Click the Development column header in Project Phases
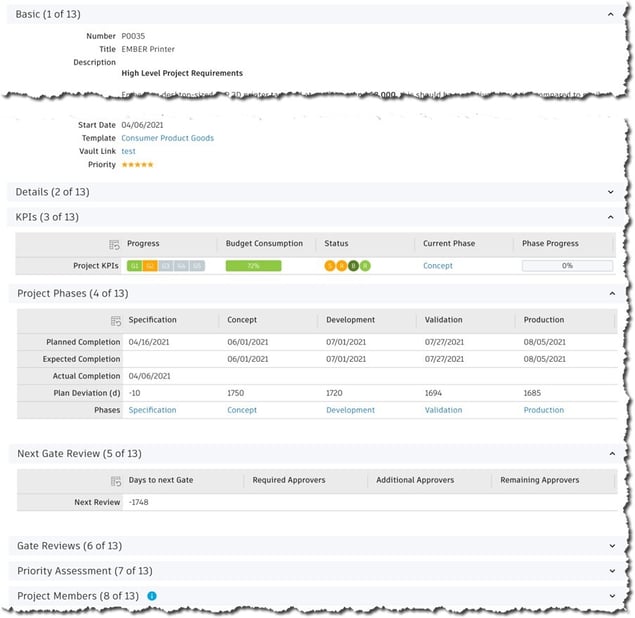 [350, 320]
